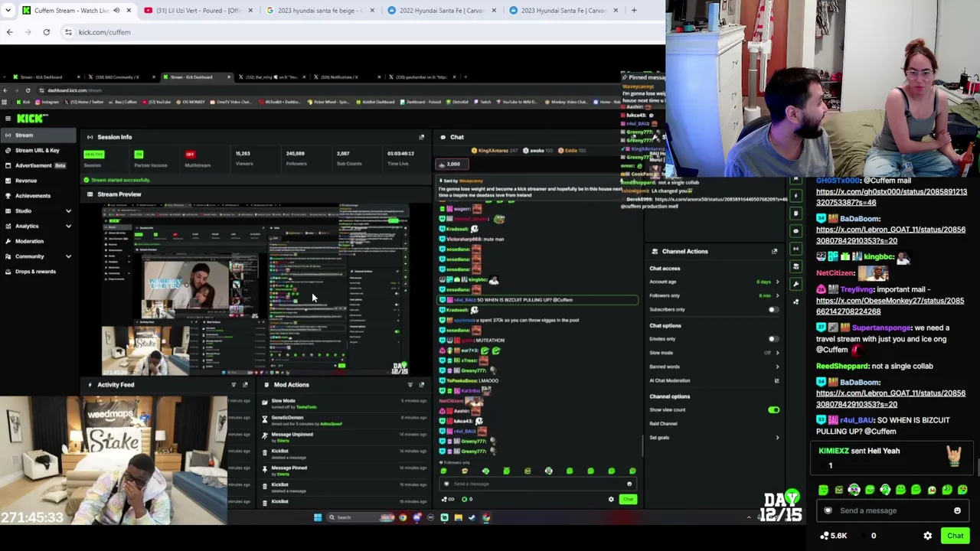Open dashboard chat settings gear
Viewport: 980px width, 551px height.
click(611, 500)
